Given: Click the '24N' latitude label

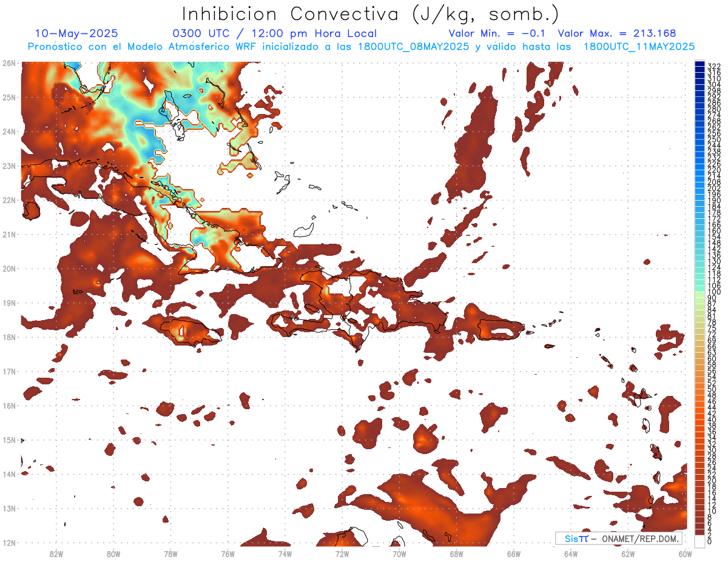Looking at the screenshot, I should [9, 132].
